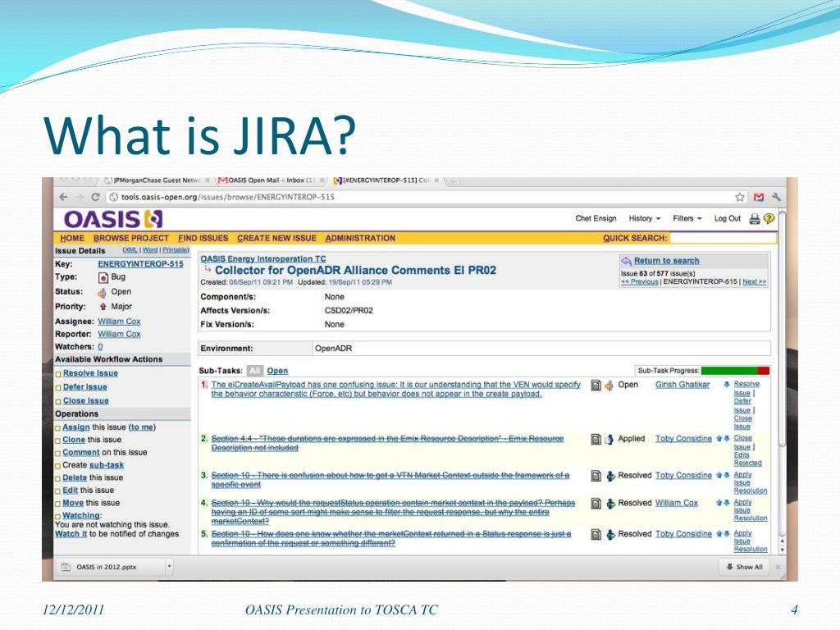Click Show All downloads button

point(744,567)
